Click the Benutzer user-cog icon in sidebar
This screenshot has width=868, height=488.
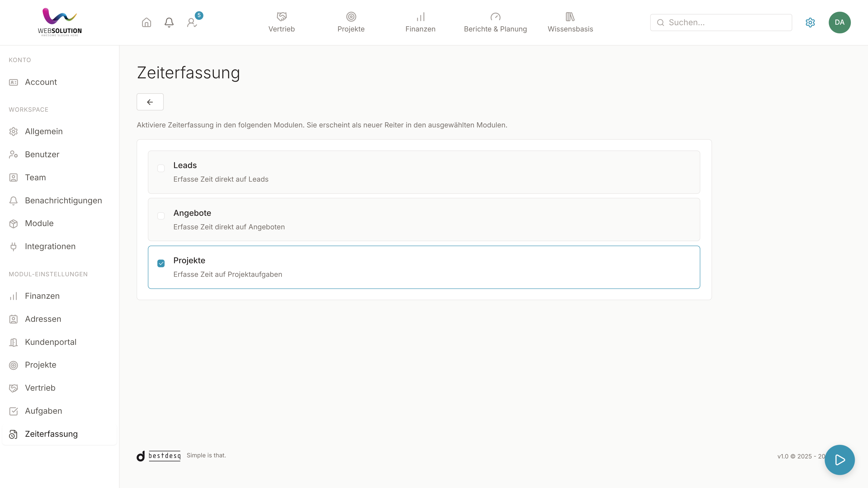(14, 155)
